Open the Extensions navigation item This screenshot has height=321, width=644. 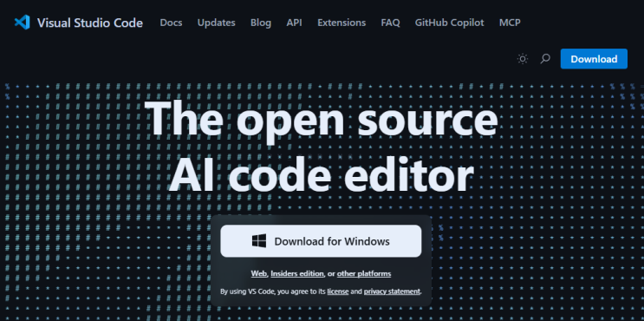click(x=342, y=23)
